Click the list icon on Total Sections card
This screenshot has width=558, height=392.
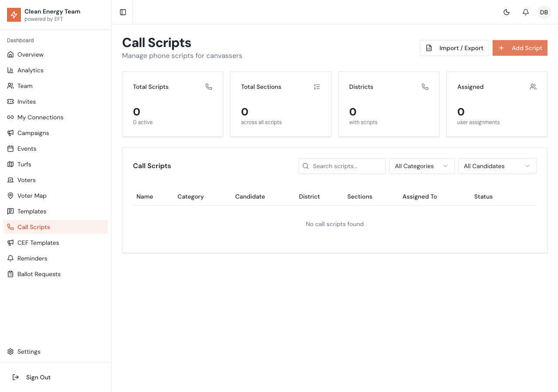coord(317,87)
